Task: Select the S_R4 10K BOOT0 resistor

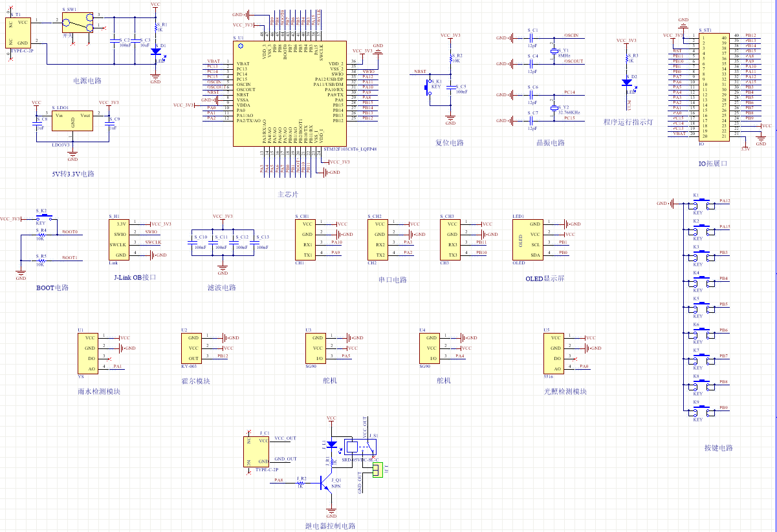Action: (41, 234)
